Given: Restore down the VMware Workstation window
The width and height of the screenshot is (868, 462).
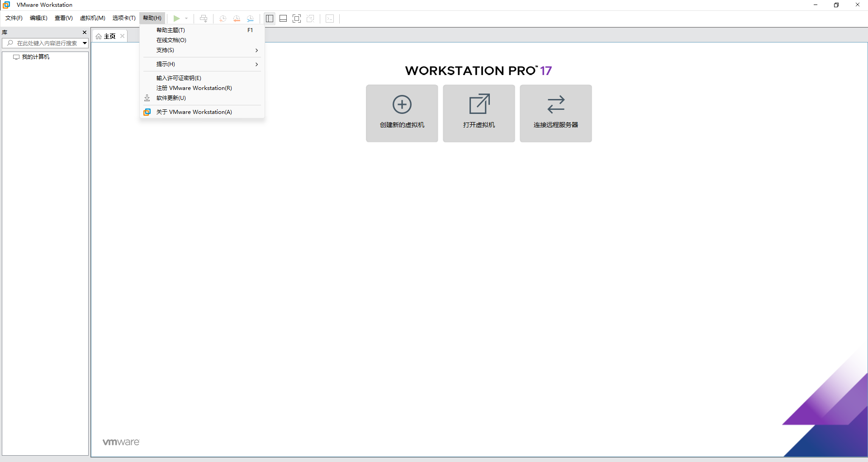Looking at the screenshot, I should pyautogui.click(x=836, y=5).
